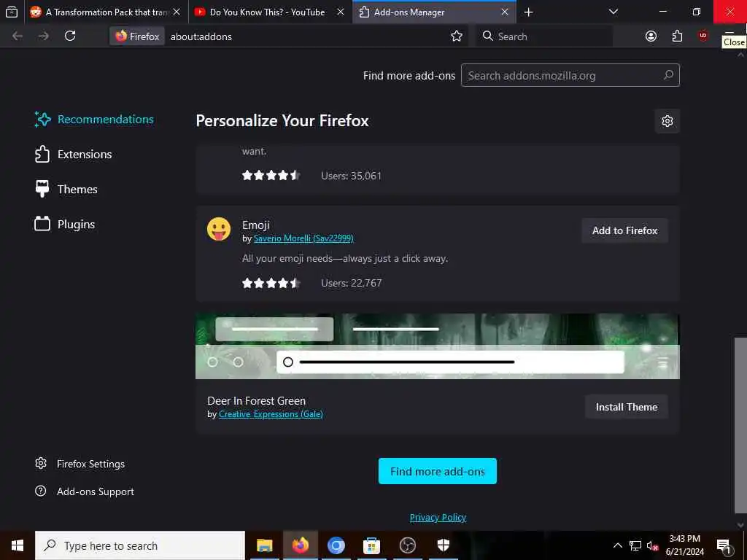Open Saverio Morelli (Sav22999) author link
This screenshot has height=560, width=747.
pos(303,238)
